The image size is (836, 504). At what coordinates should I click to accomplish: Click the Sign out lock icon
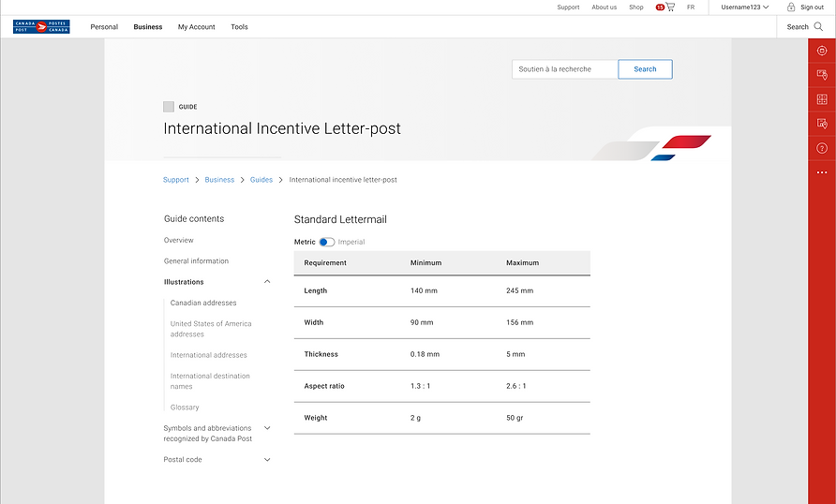[x=791, y=7]
